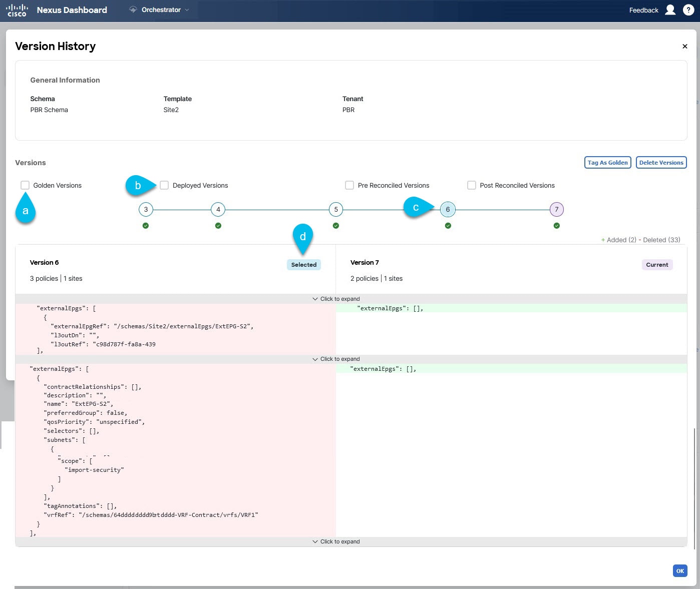Click '3 policies | 1 sites' text
The image size is (700, 589).
pos(56,278)
